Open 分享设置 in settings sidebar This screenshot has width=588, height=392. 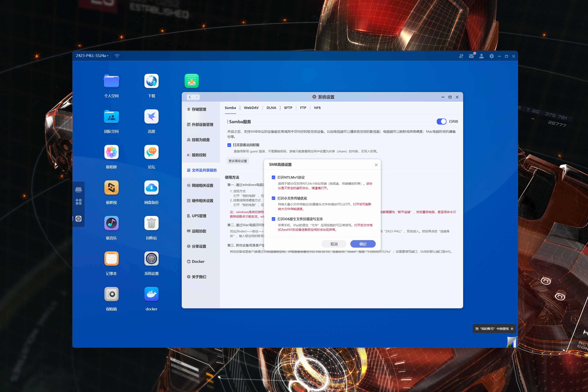click(201, 246)
